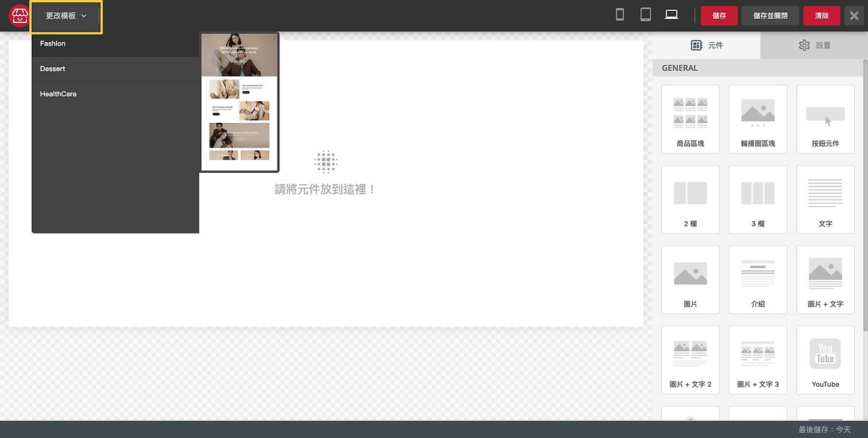Select the 圖片 + 文字 3 element
Viewport: 868px width, 438px height.
click(x=758, y=360)
